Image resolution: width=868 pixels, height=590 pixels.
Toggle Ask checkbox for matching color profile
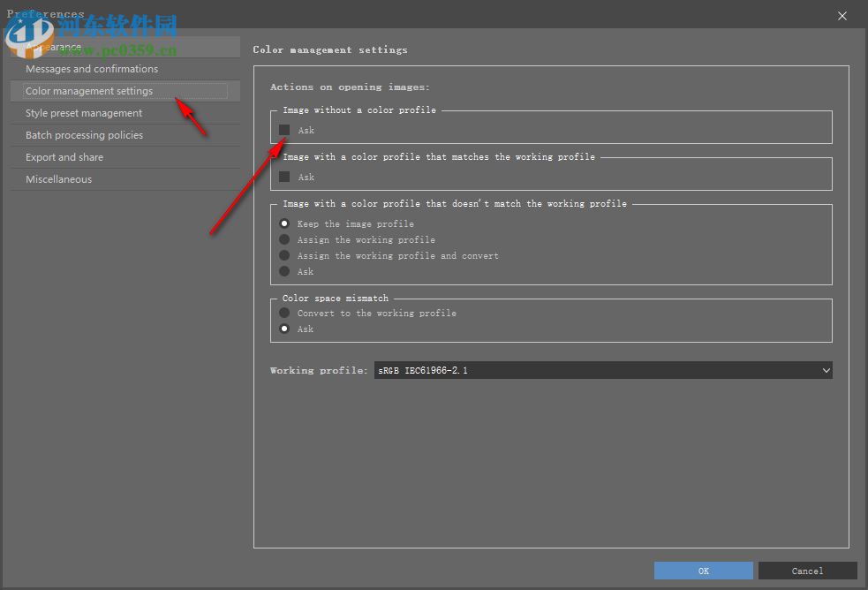click(x=284, y=178)
